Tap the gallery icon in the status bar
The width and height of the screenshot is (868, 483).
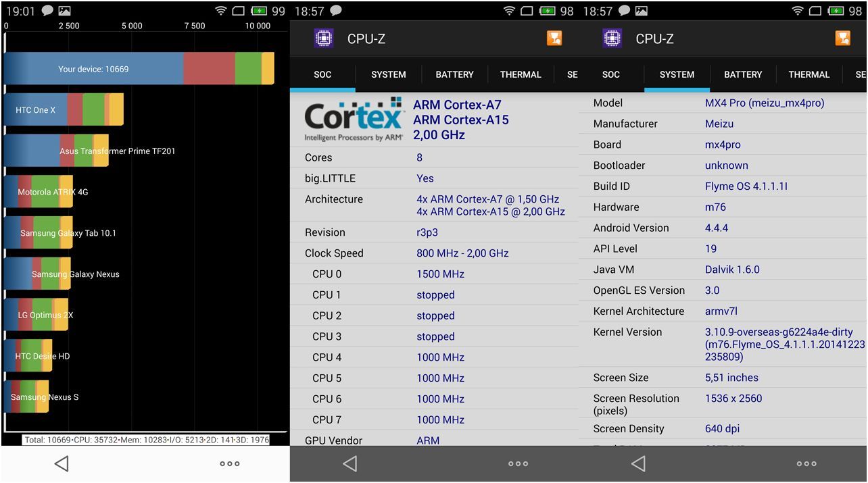tap(66, 11)
